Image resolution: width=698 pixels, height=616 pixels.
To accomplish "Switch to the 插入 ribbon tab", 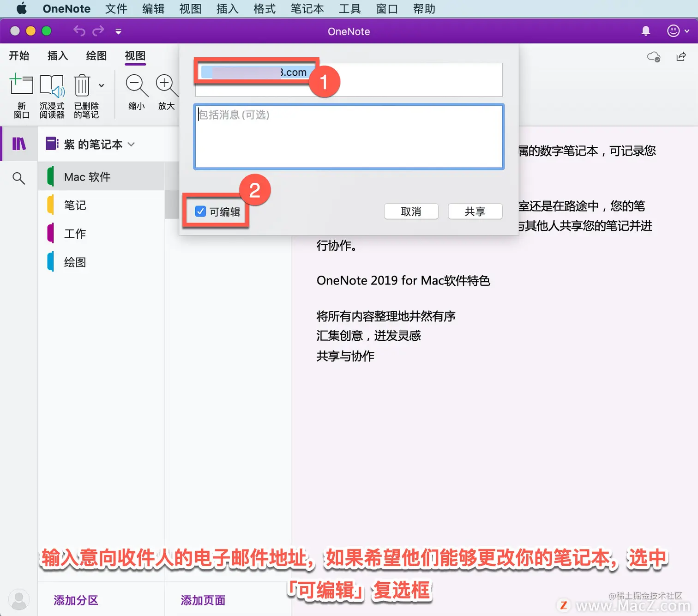I will 58,56.
